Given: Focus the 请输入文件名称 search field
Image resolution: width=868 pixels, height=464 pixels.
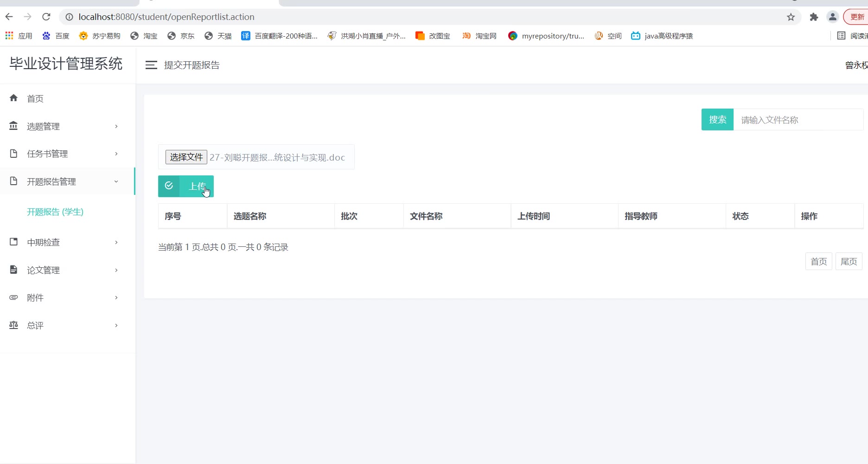Looking at the screenshot, I should tap(798, 120).
